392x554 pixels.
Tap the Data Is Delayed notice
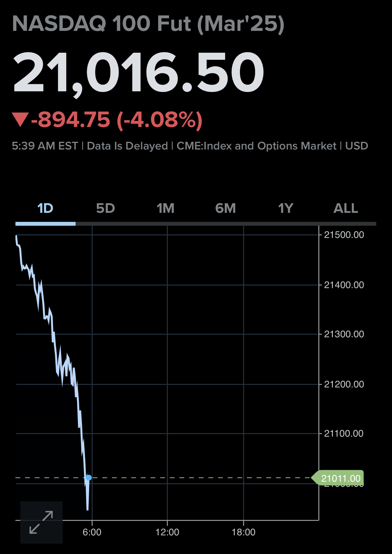click(127, 146)
